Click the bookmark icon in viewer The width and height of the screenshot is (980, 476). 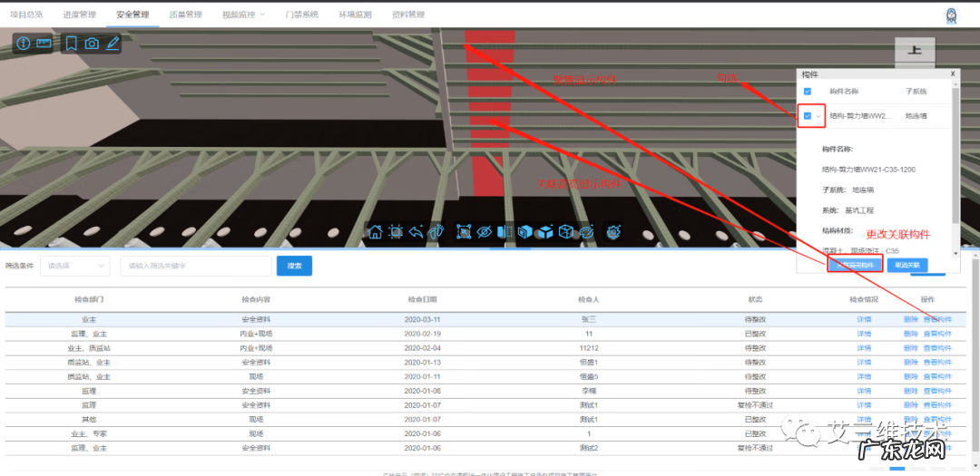coord(72,44)
